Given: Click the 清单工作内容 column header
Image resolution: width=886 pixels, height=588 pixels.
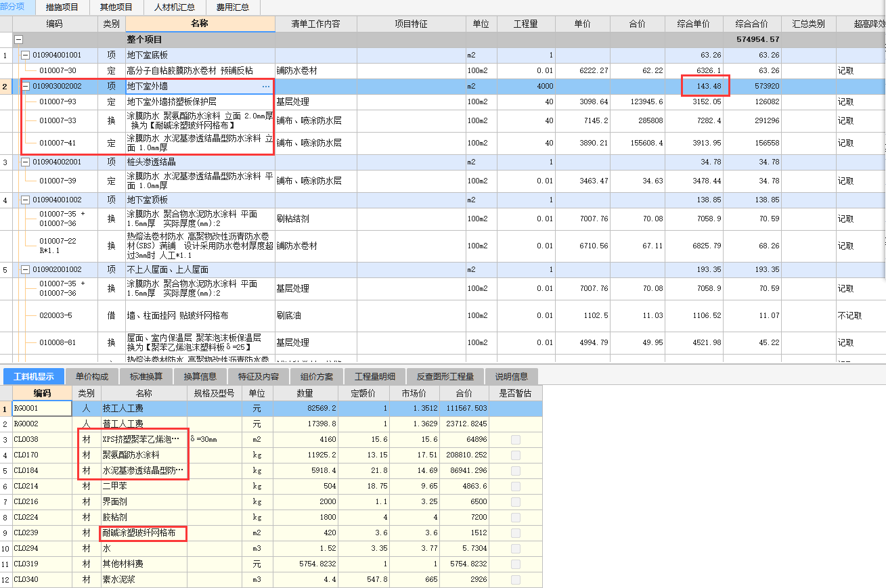Looking at the screenshot, I should click(x=315, y=24).
